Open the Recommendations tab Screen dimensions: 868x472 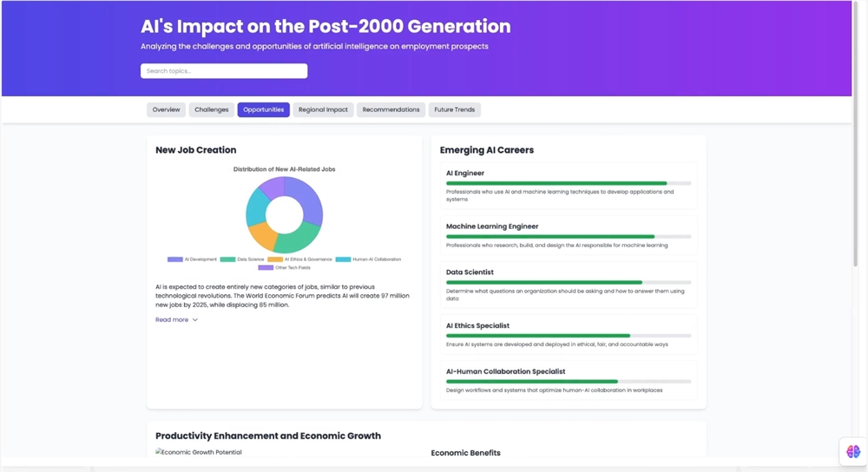pyautogui.click(x=391, y=110)
